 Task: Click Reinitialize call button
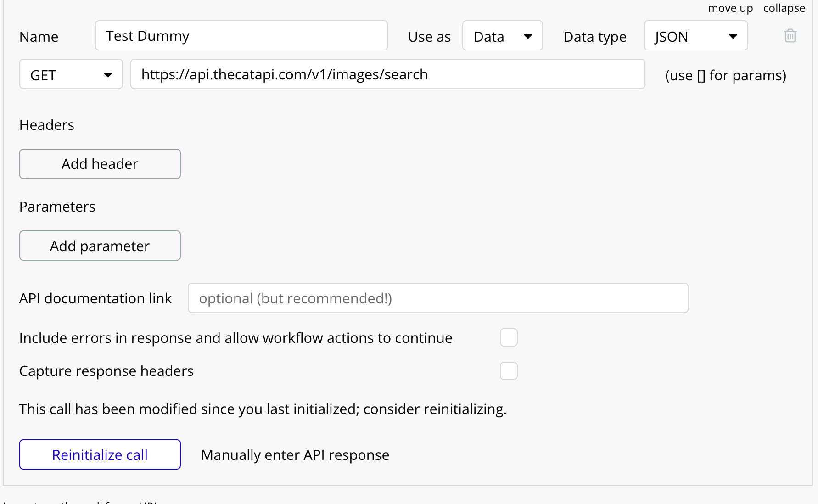point(100,454)
